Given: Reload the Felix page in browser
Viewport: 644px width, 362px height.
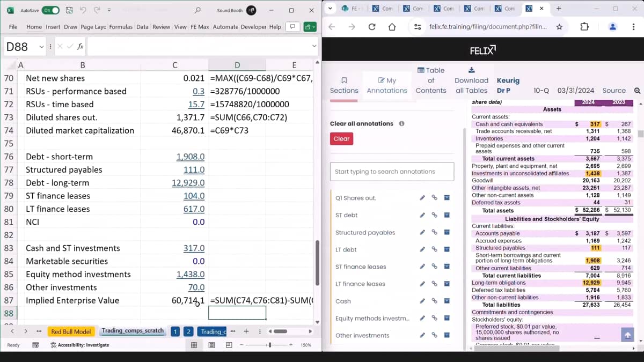Looking at the screenshot, I should click(372, 27).
